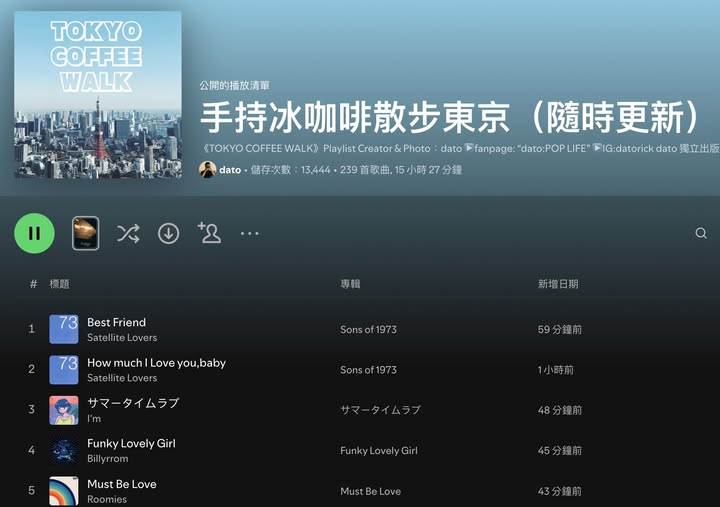This screenshot has height=507, width=720.
Task: Click the now-playing preview thumbnail beside pause
Action: click(x=85, y=233)
